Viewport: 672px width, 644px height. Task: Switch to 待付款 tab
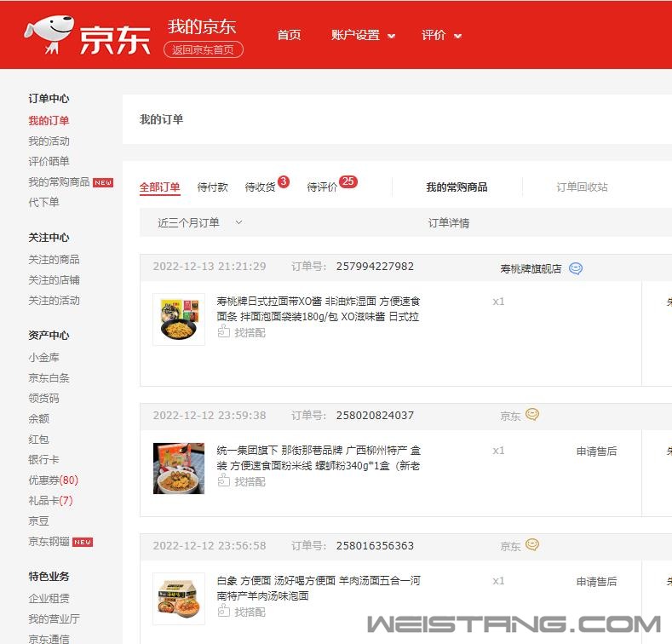click(212, 187)
